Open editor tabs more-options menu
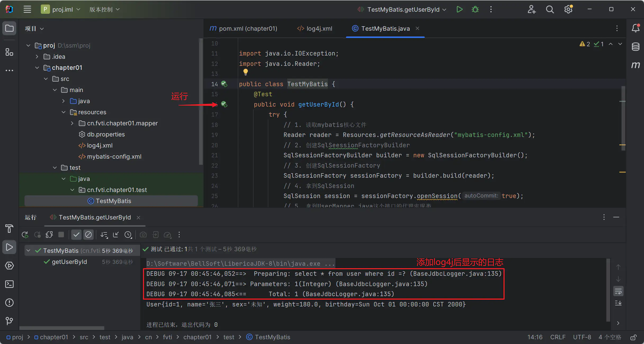The width and height of the screenshot is (644, 344). click(x=617, y=28)
